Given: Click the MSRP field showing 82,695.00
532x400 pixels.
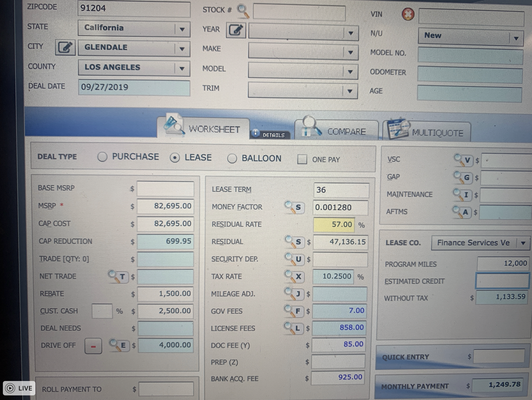Looking at the screenshot, I should [165, 206].
